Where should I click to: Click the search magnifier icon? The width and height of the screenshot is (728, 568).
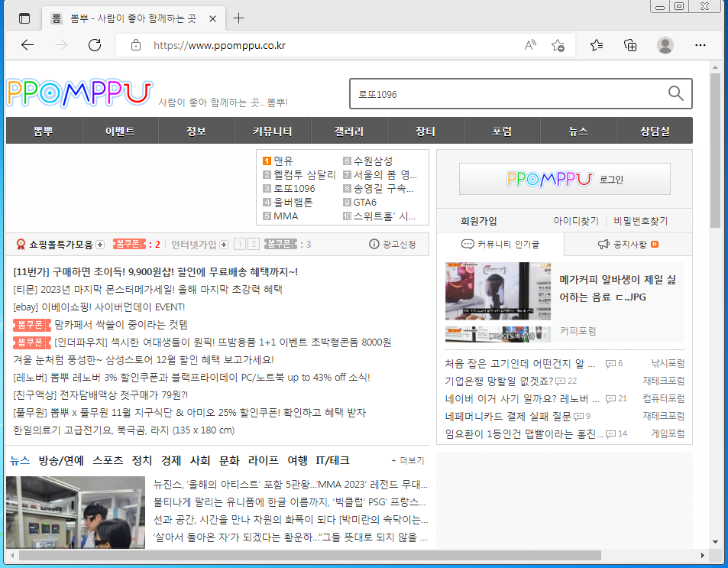(675, 93)
